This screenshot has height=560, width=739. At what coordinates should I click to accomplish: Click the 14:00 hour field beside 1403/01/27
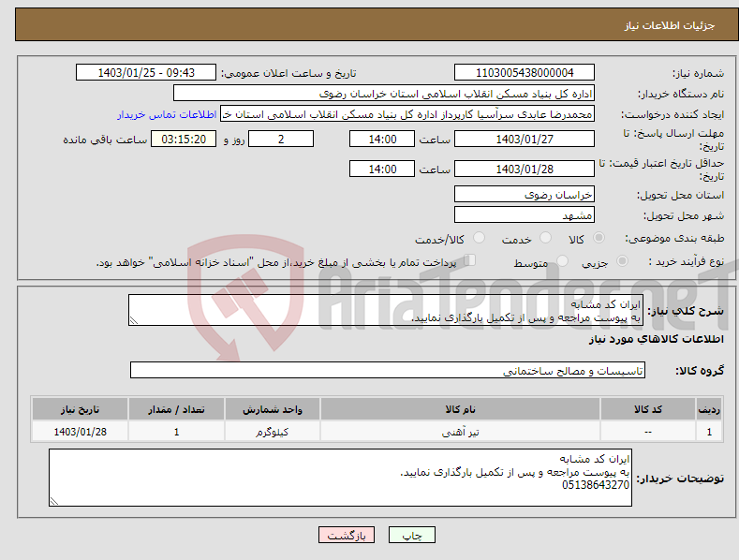point(382,139)
